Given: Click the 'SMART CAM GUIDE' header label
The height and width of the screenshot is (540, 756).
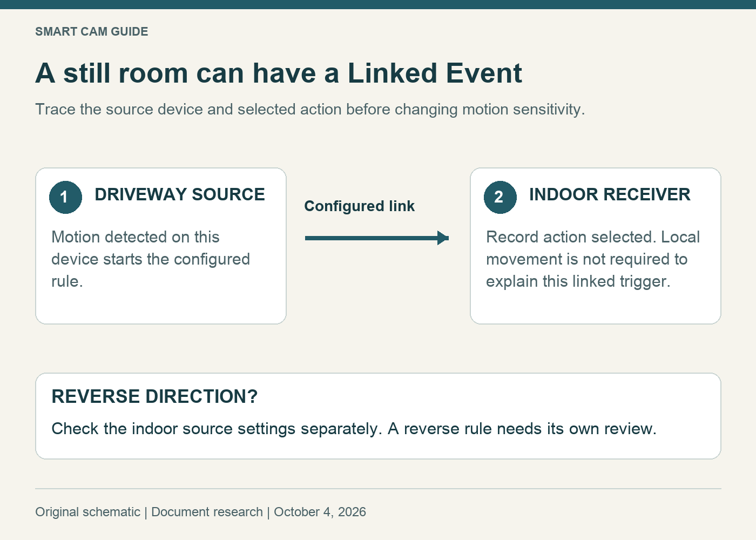Looking at the screenshot, I should [91, 31].
